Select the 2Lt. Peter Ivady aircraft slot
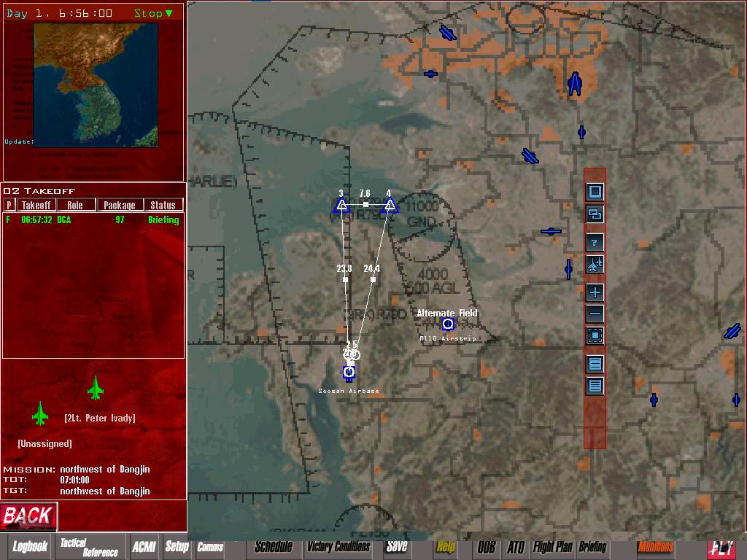The height and width of the screenshot is (560, 747). [96, 389]
